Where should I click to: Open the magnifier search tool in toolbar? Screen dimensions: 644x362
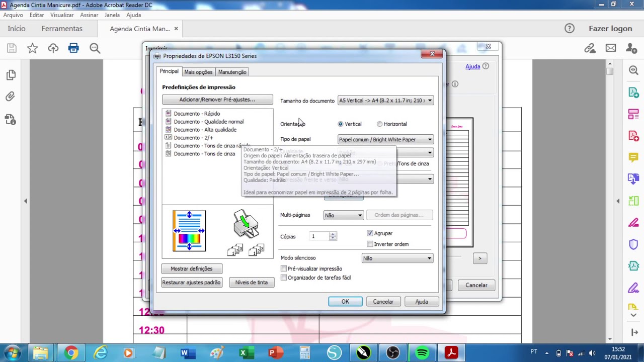coord(95,48)
